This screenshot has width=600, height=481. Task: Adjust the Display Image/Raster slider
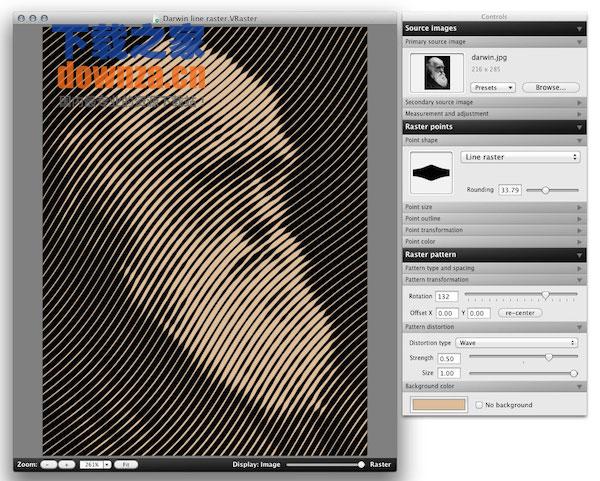361,465
